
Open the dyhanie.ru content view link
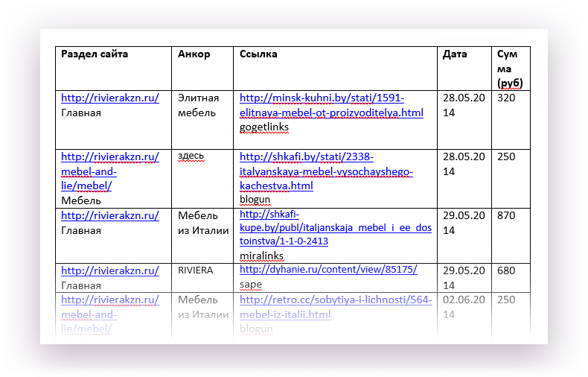coord(328,270)
